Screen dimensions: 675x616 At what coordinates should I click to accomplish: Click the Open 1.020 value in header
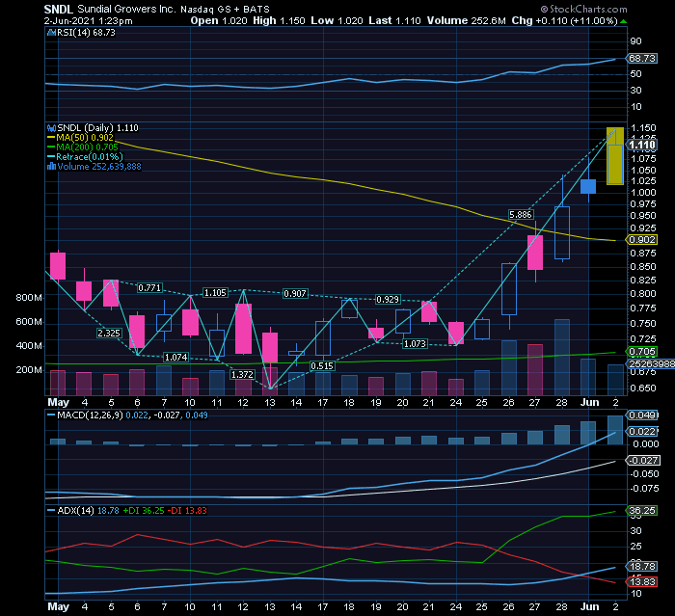(219, 20)
